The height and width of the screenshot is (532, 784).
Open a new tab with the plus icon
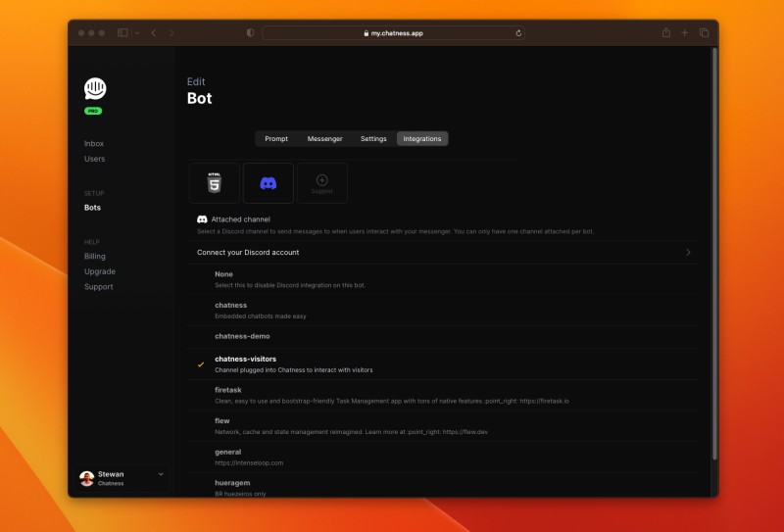684,33
